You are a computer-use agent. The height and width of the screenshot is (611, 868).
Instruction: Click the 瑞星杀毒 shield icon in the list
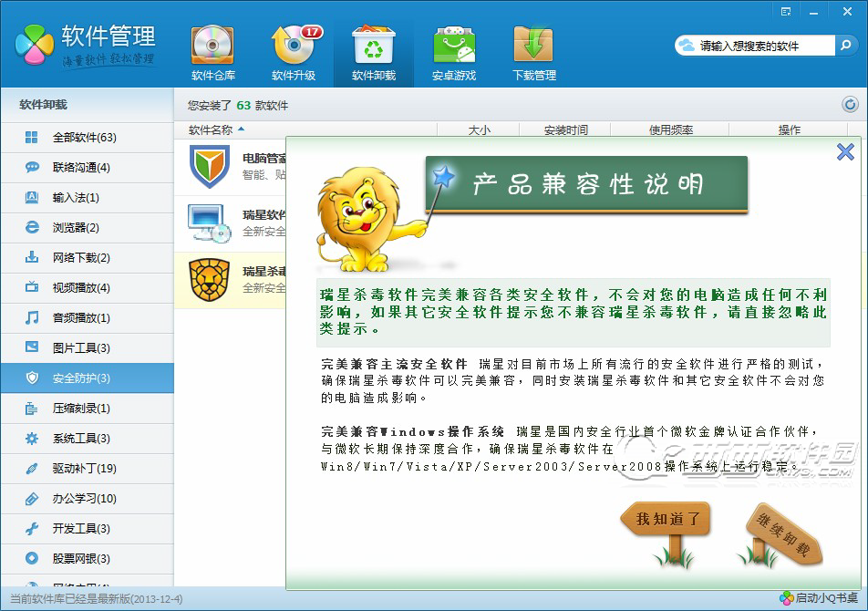click(x=208, y=280)
